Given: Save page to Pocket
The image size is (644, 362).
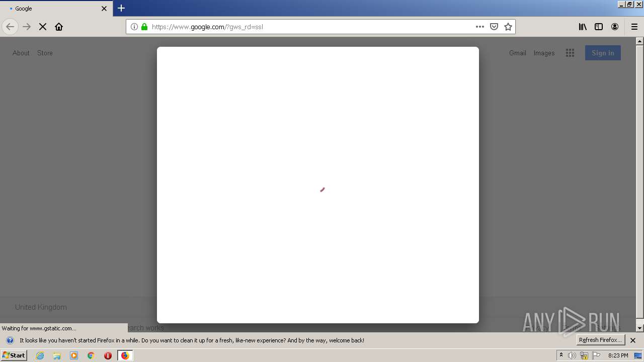Looking at the screenshot, I should coord(494,27).
